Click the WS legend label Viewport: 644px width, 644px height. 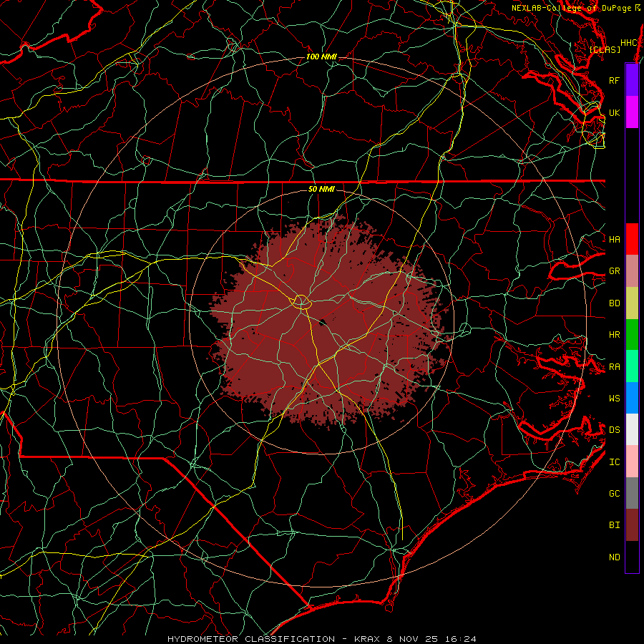[x=614, y=399]
